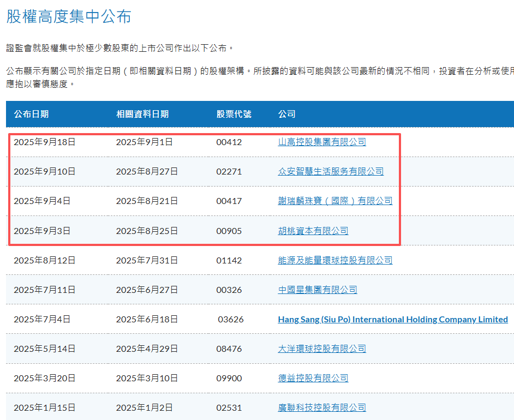Click stock code 00905
Screen dimensions: 514x420
coord(229,231)
